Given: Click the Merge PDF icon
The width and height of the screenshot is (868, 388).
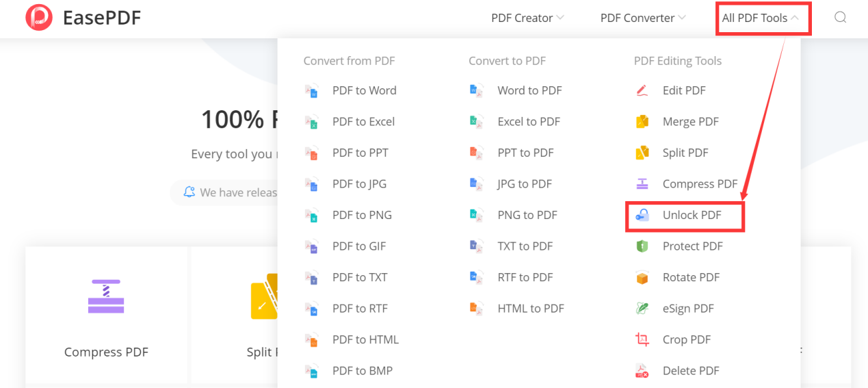Looking at the screenshot, I should tap(642, 122).
